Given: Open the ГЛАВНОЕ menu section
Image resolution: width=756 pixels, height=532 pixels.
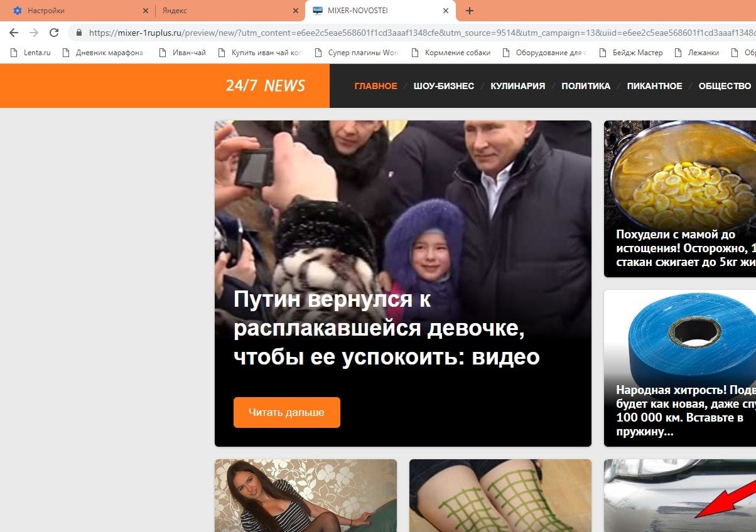Looking at the screenshot, I should pos(375,86).
